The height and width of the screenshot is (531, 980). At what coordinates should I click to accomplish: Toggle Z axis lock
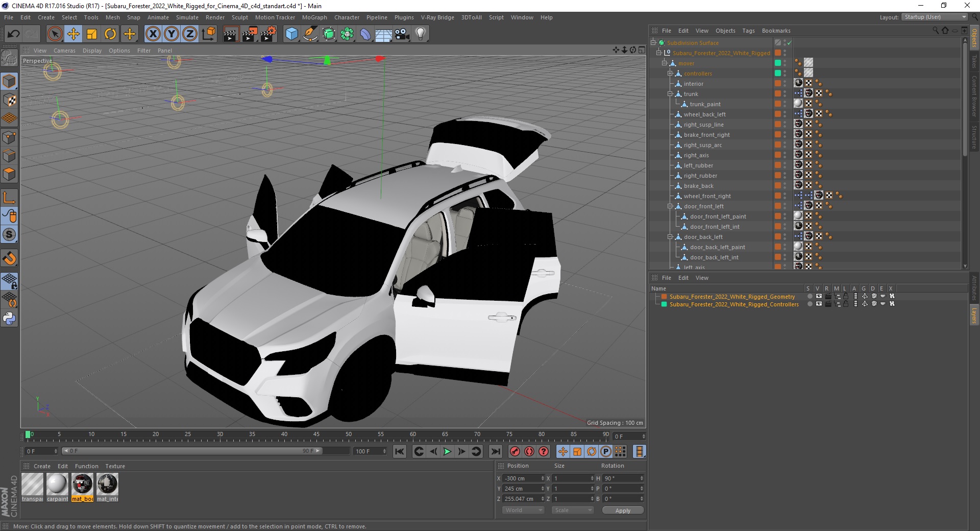click(190, 34)
